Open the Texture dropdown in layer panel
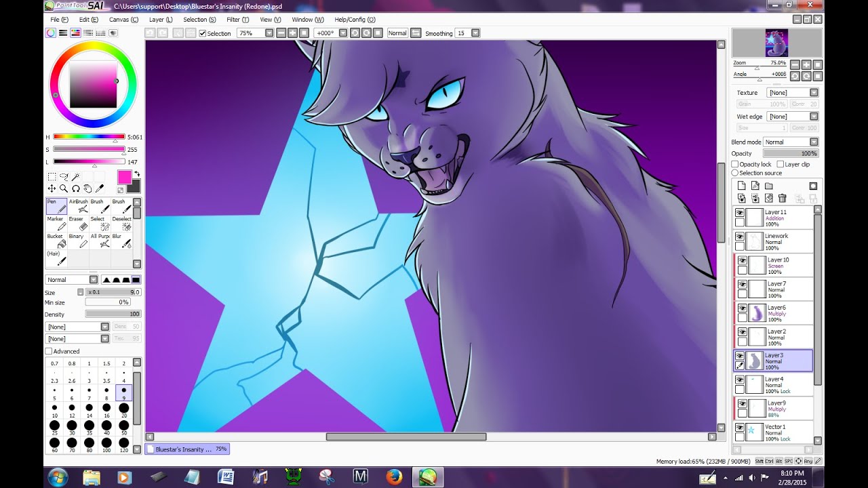Viewport: 868px width, 488px height. coord(814,92)
